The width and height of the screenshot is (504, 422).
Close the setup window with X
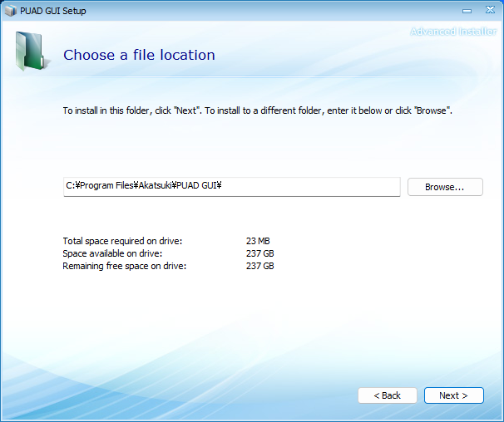pyautogui.click(x=489, y=10)
